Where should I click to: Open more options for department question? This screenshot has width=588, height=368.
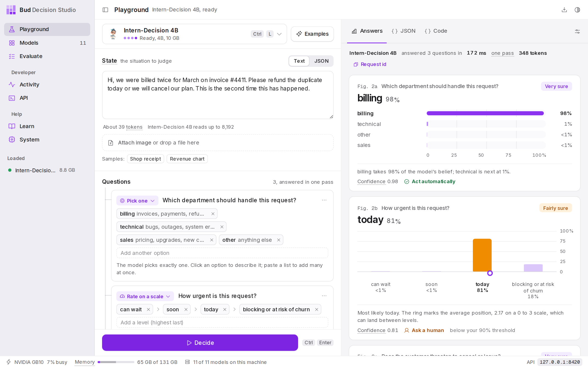(324, 200)
